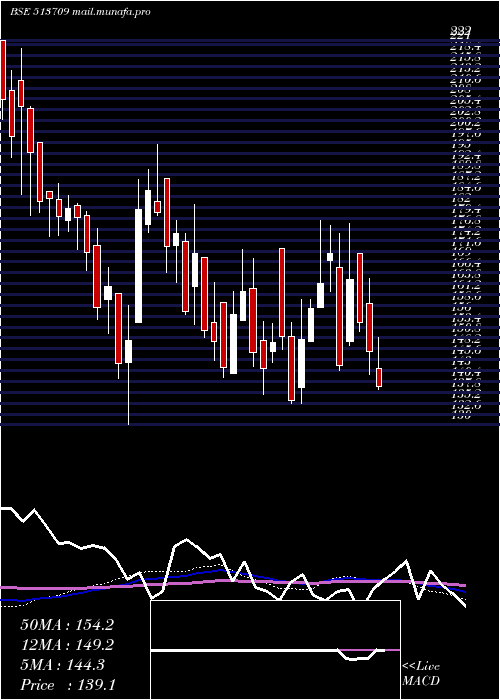Click the tall white candlestick with the largest body

point(139,266)
